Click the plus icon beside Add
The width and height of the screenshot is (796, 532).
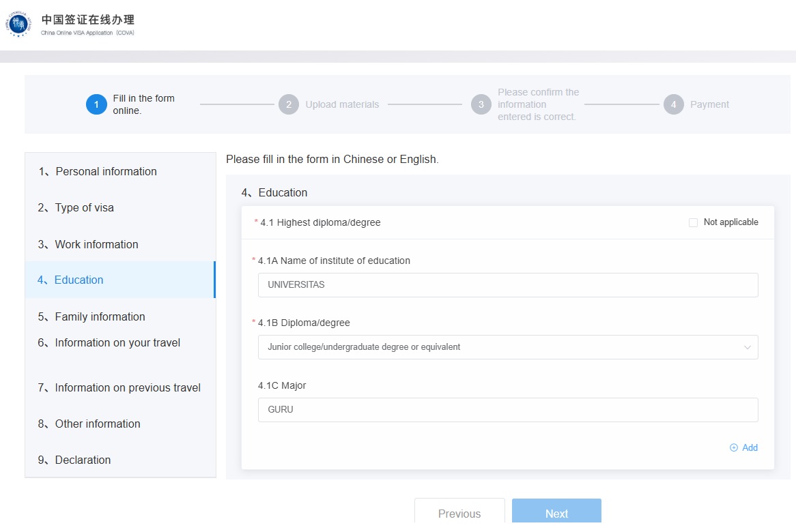point(734,448)
